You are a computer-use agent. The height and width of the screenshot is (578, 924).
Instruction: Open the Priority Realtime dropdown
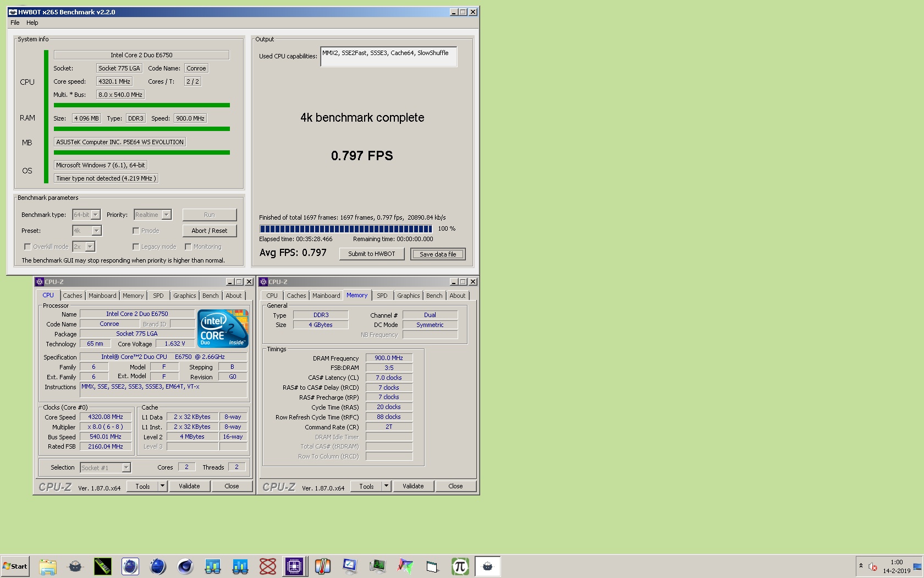point(167,215)
